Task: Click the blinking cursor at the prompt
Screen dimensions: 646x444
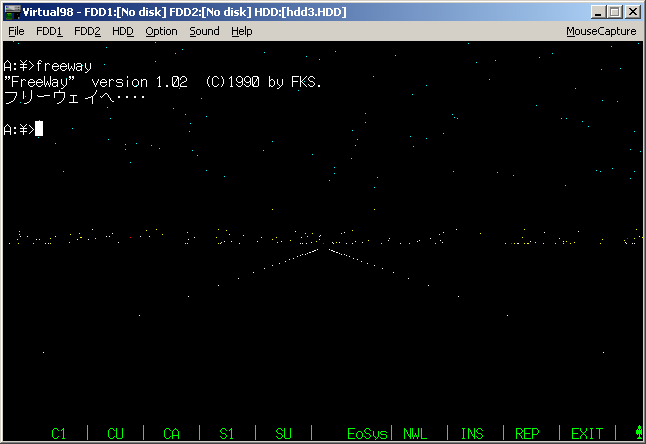Action: coord(39,129)
